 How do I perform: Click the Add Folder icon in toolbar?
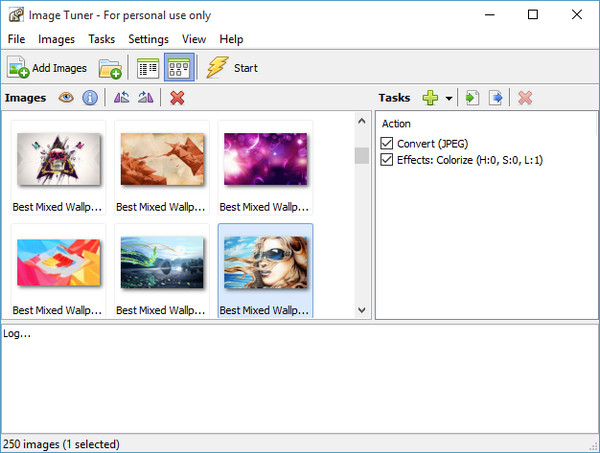pos(110,68)
